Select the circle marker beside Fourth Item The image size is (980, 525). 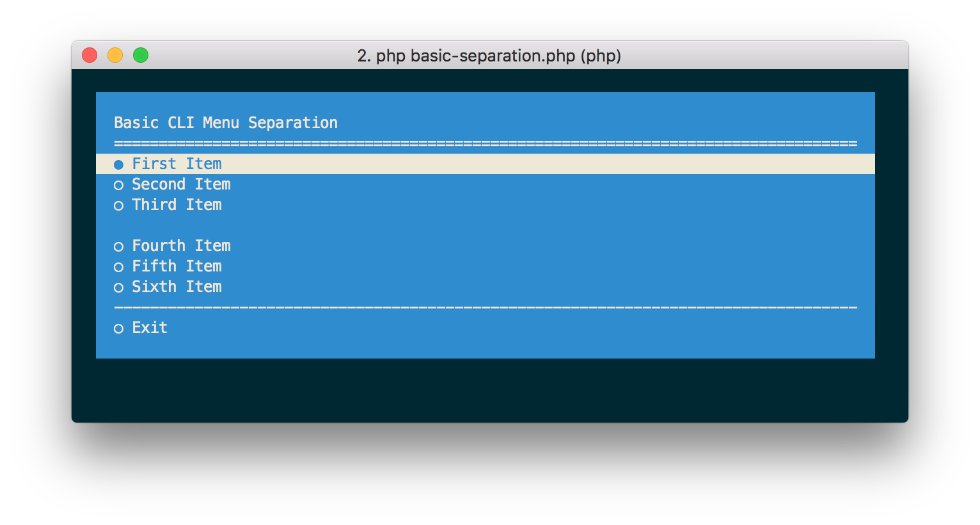118,247
